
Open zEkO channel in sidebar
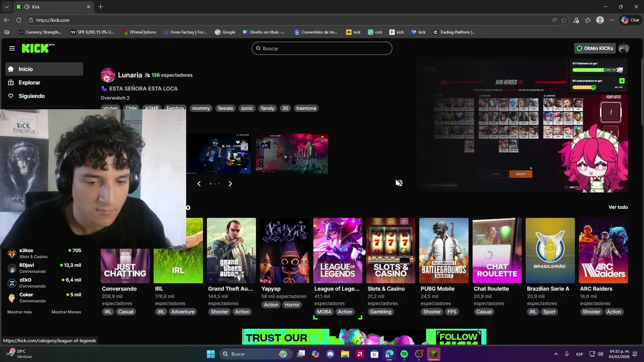(44, 283)
